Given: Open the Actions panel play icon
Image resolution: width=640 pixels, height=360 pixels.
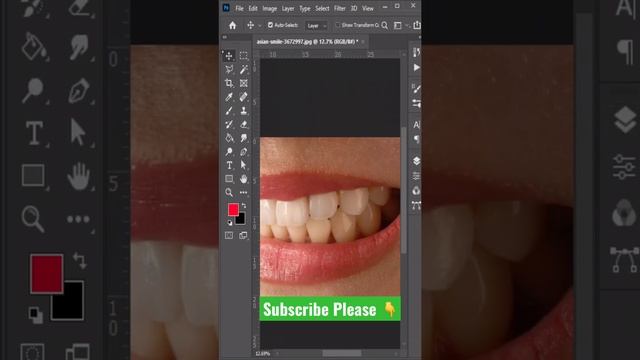Looking at the screenshot, I should 416,67.
